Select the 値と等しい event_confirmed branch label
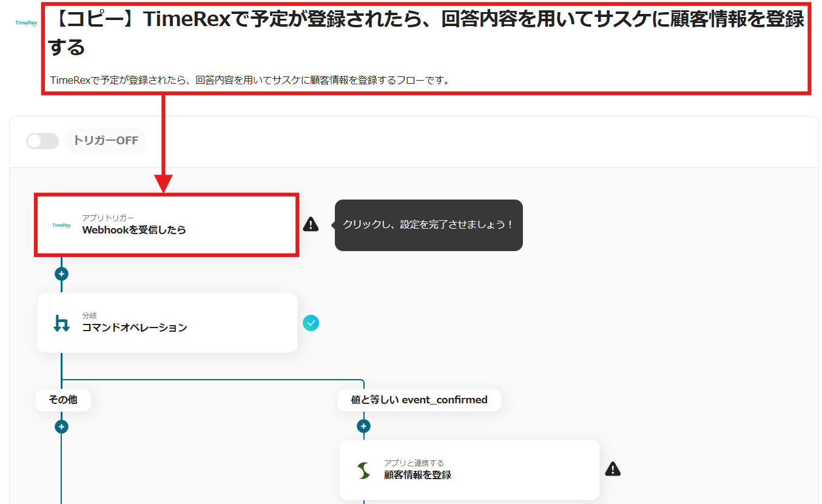822x504 pixels. tap(419, 400)
